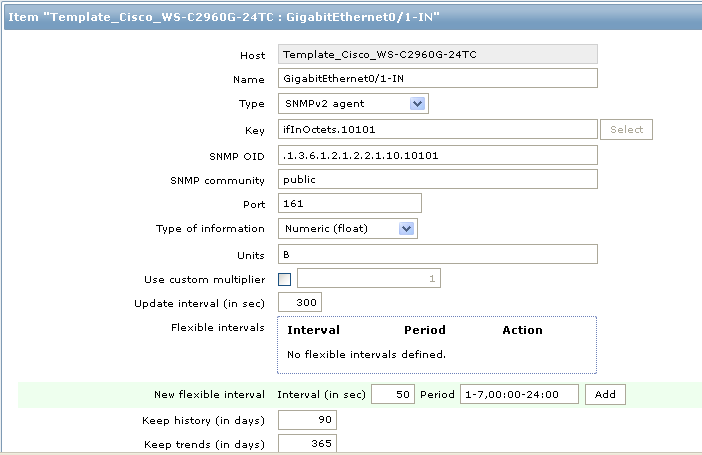Screen dimensions: 702x455
Task: Click the SNMP community field public
Action: pos(437,179)
